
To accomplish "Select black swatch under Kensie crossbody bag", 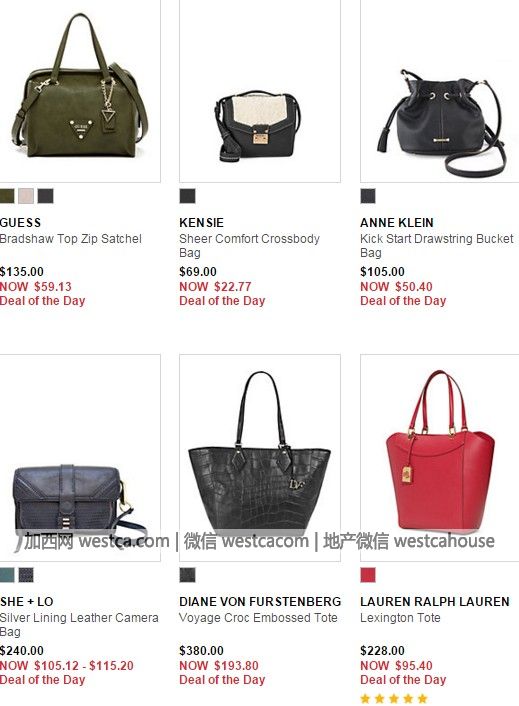I will click(187, 196).
